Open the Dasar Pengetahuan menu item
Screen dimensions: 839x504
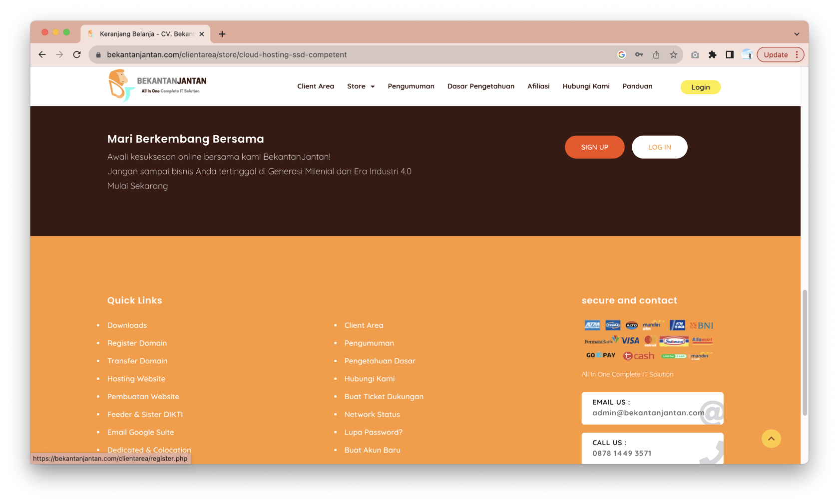coord(480,86)
